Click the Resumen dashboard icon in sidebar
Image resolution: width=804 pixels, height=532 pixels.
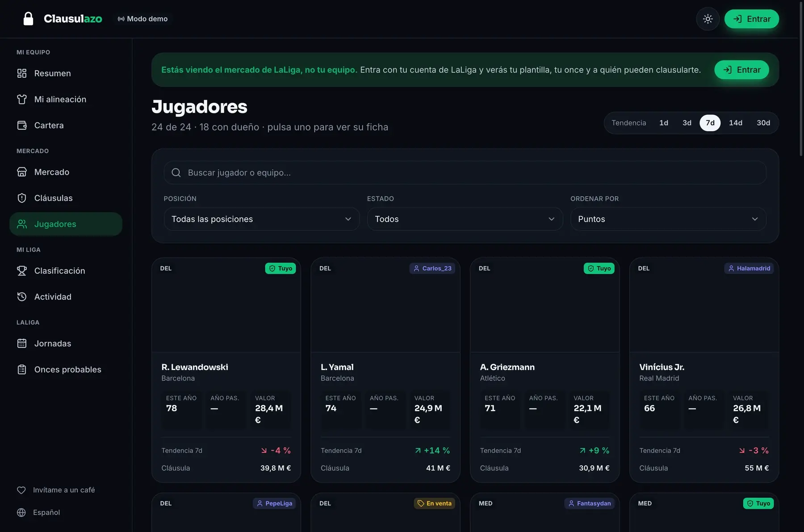22,73
